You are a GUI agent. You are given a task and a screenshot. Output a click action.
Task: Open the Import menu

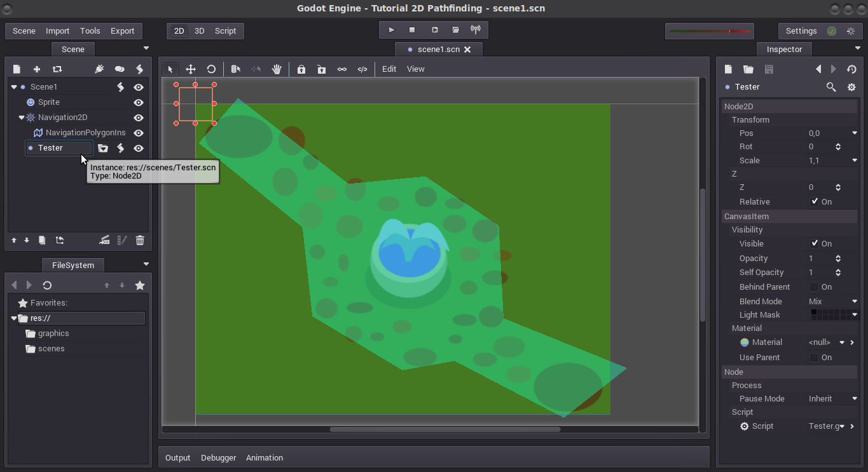coord(58,30)
